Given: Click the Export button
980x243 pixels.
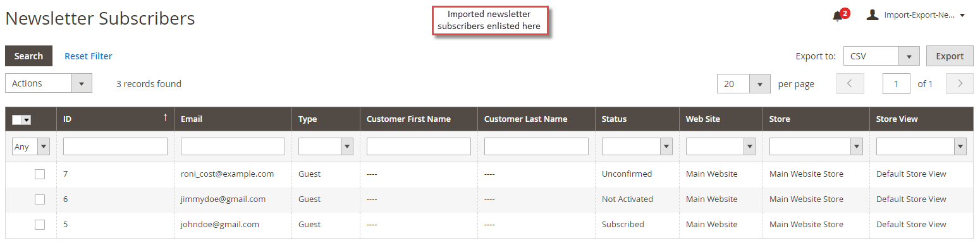Looking at the screenshot, I should [950, 56].
